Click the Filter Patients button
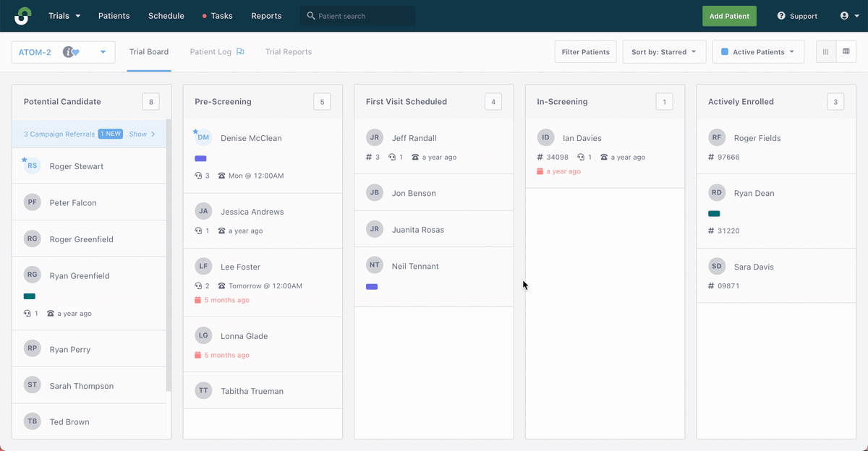Screen dimensions: 868x451 point(586,52)
